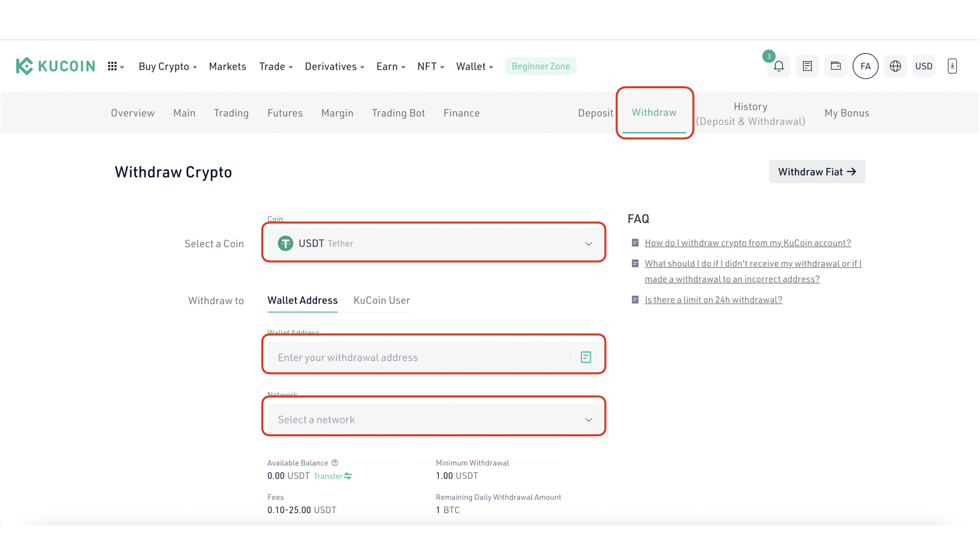Screen dimensions: 980x551
Task: Click Withdraw Fiat button
Action: (x=817, y=171)
